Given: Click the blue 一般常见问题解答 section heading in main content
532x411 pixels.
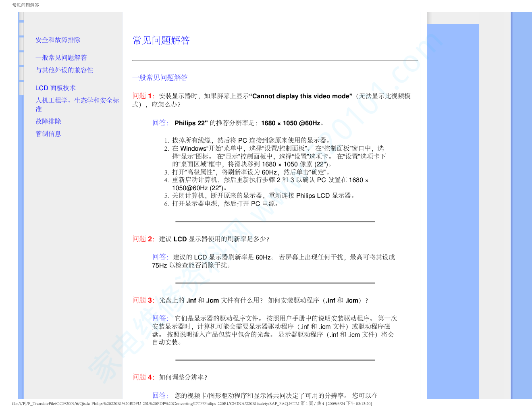Looking at the screenshot, I should [x=160, y=77].
